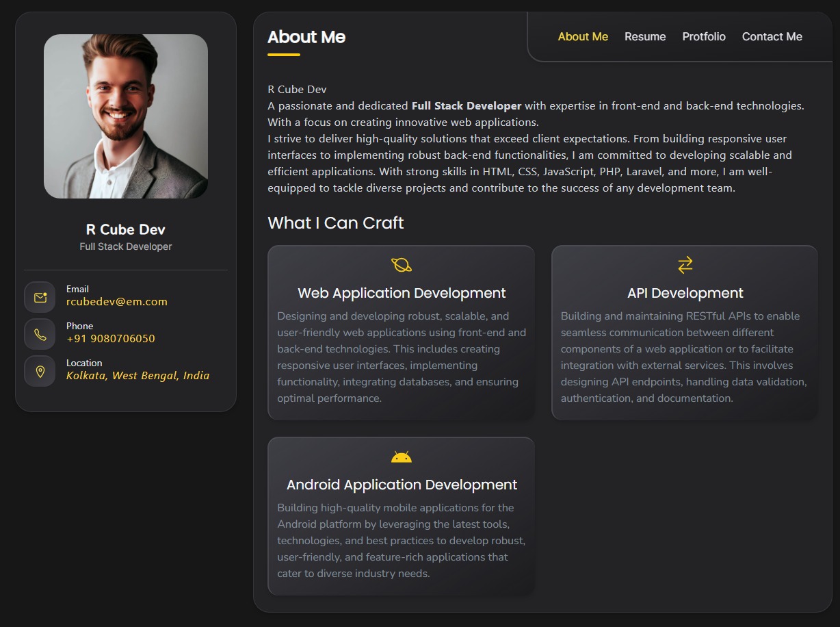Select the phone receiver icon

point(40,334)
